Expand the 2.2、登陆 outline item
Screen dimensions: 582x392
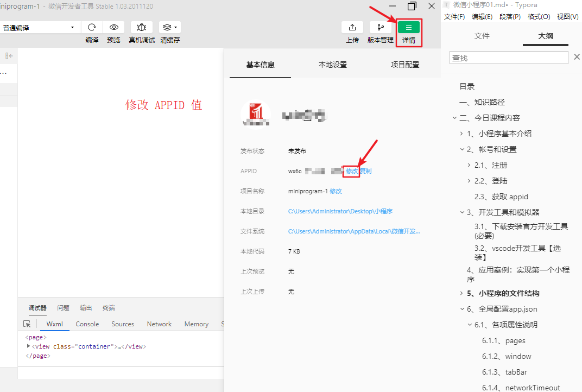pos(469,181)
